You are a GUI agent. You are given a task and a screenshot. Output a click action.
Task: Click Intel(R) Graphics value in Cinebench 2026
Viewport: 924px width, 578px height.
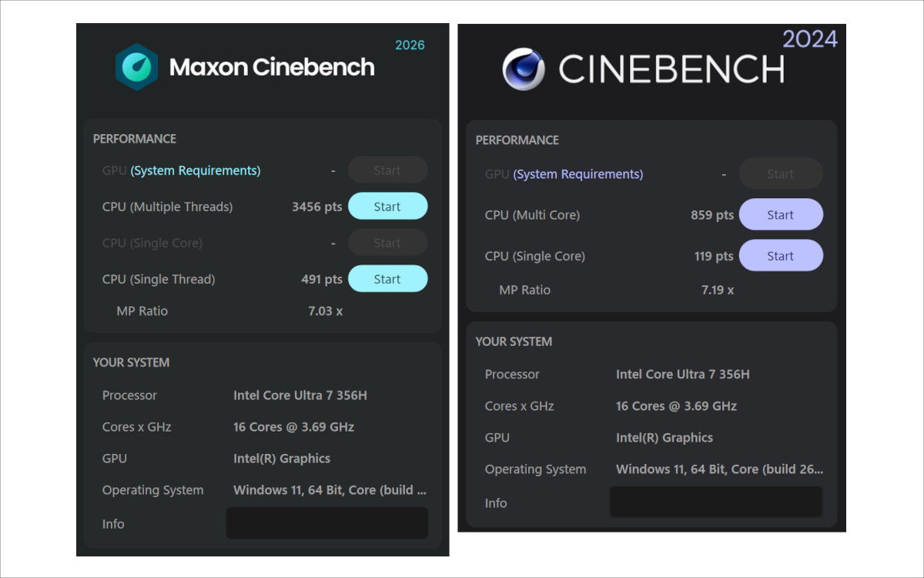click(282, 459)
